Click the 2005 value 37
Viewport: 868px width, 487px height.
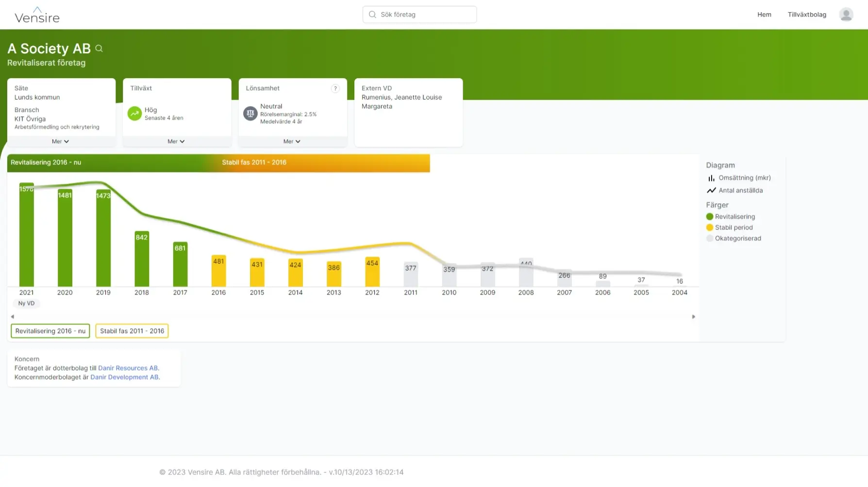point(641,280)
